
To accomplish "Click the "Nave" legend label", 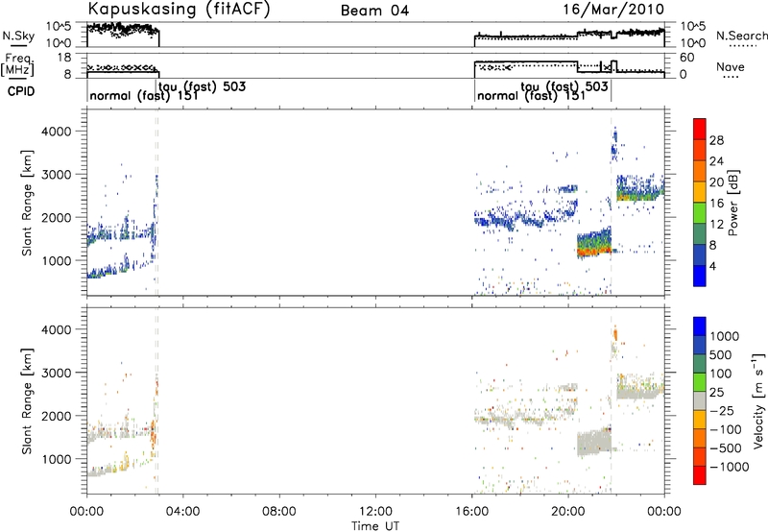I will click(x=731, y=66).
